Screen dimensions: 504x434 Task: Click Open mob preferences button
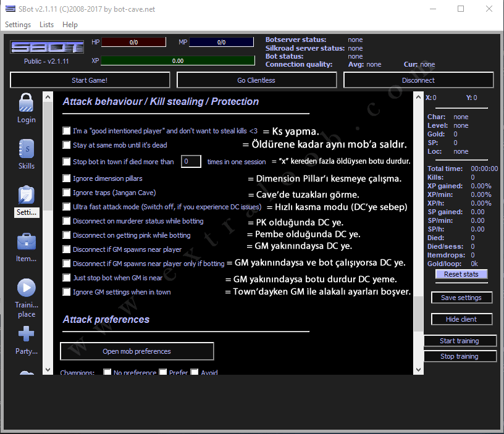pyautogui.click(x=137, y=351)
